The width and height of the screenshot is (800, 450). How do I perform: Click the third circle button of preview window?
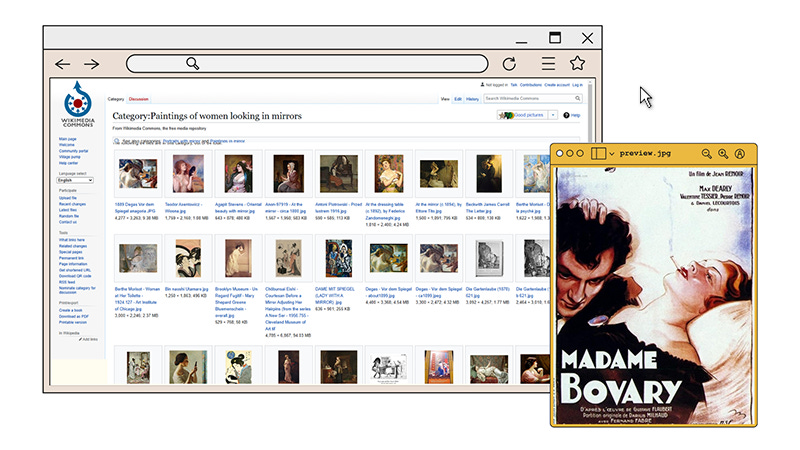(x=580, y=153)
